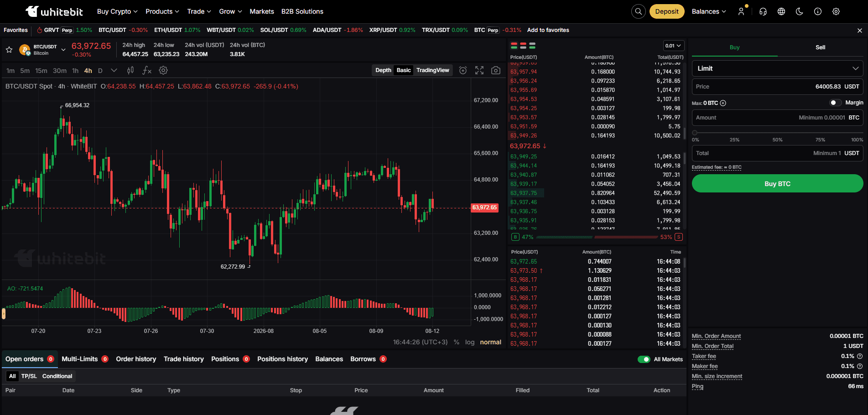Expand the Buy Crypto menu

click(117, 11)
